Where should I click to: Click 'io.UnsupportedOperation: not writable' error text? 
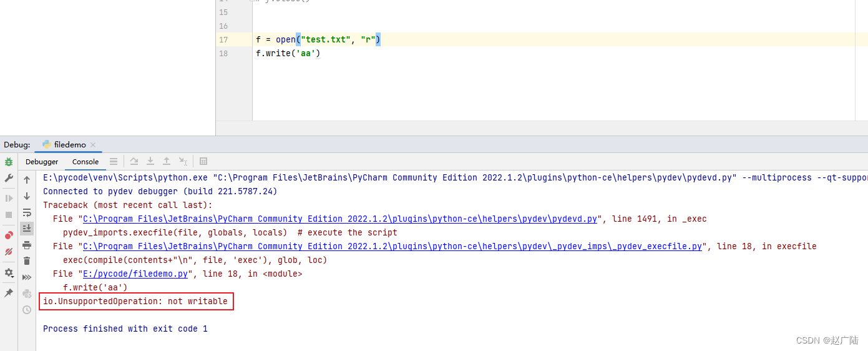pyautogui.click(x=135, y=301)
